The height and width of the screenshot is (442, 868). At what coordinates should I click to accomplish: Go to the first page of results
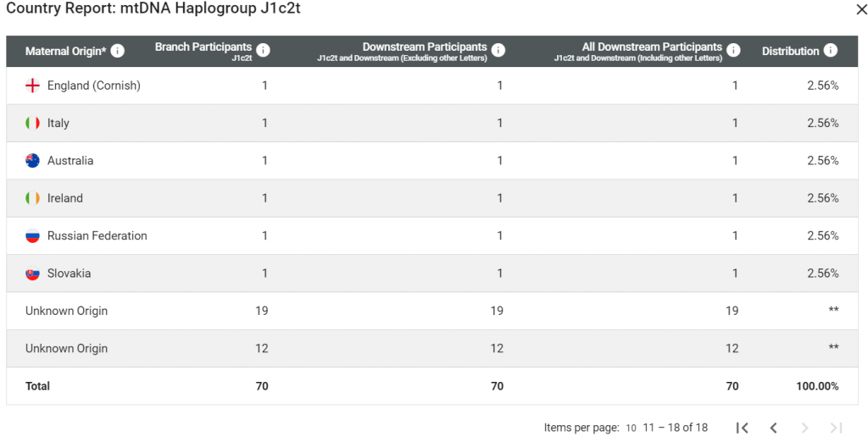(743, 428)
